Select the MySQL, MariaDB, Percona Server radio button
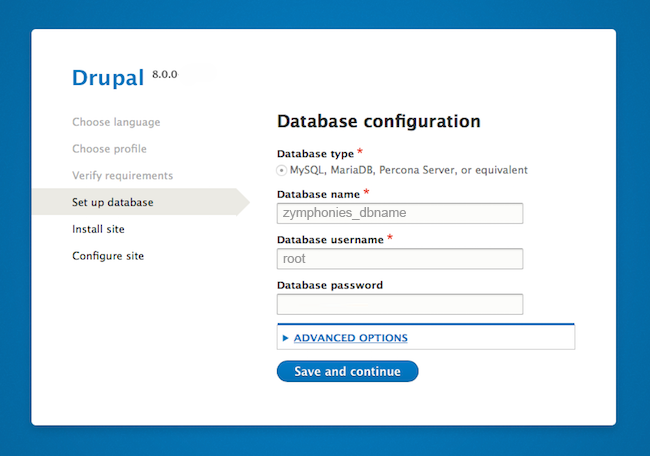The image size is (650, 456). (x=281, y=170)
